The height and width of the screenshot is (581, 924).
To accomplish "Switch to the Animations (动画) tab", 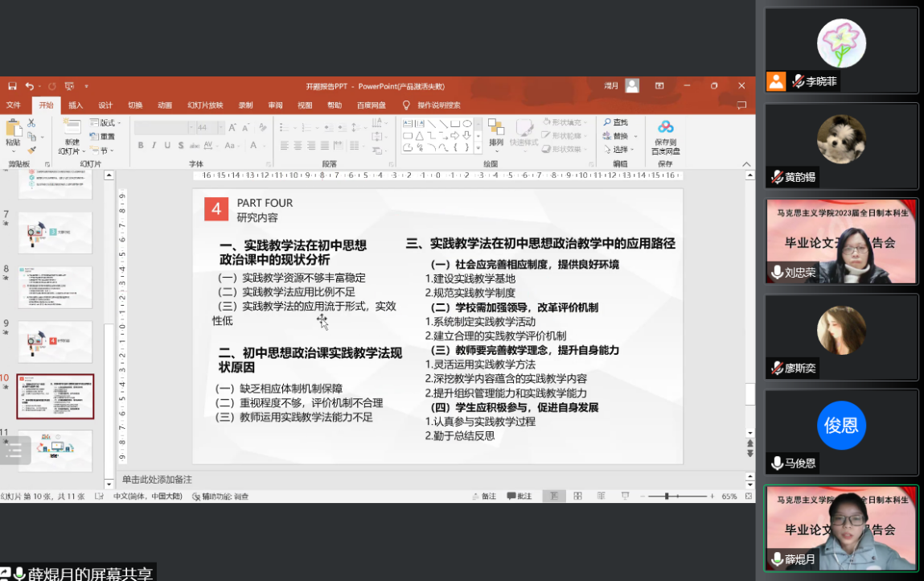I will (x=165, y=105).
